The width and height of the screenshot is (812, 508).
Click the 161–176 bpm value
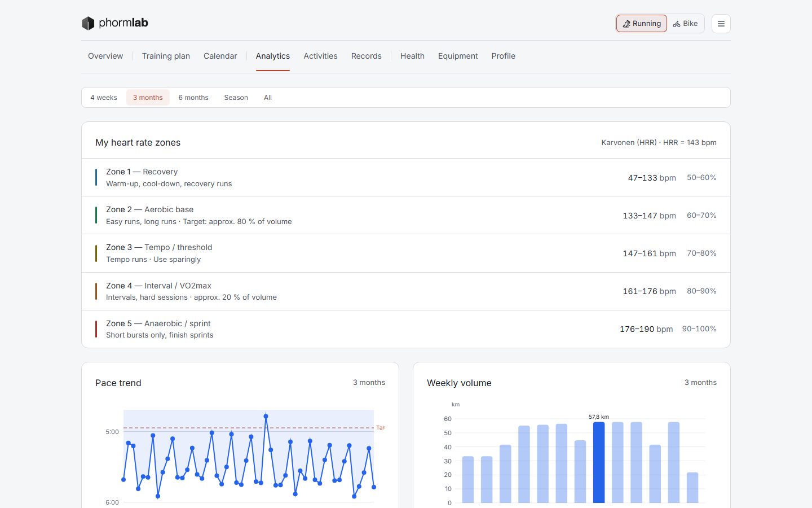click(649, 291)
